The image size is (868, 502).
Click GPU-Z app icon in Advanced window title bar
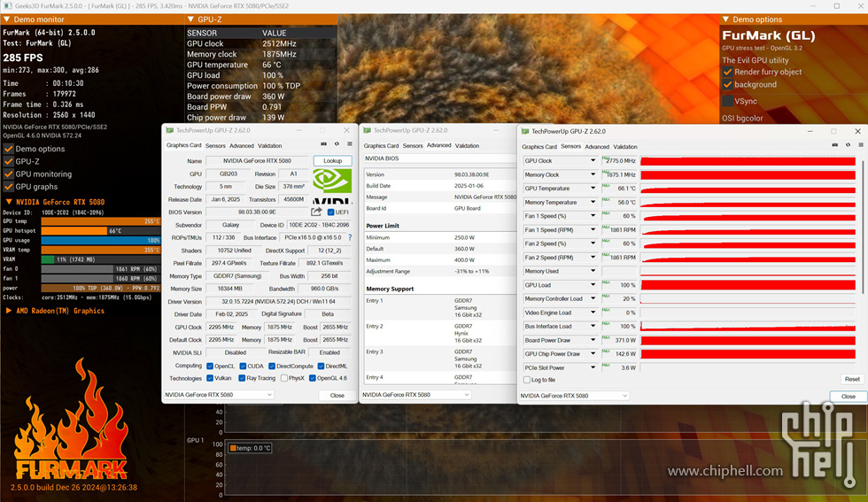[367, 130]
